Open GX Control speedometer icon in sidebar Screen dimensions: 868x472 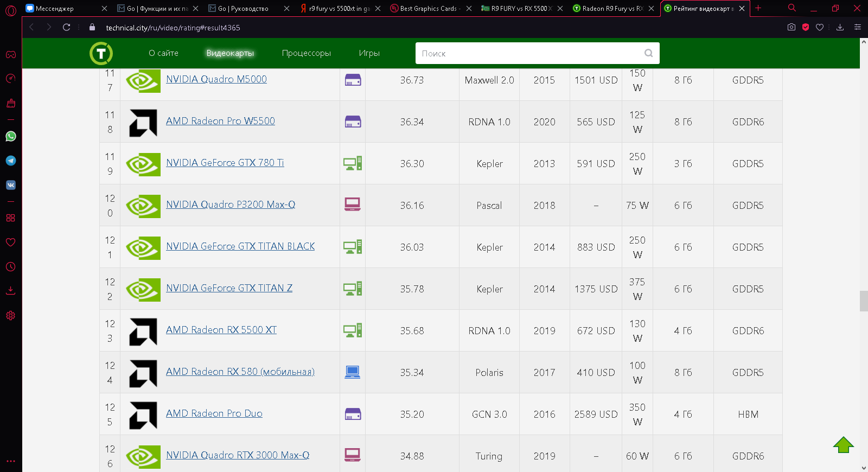tap(11, 79)
